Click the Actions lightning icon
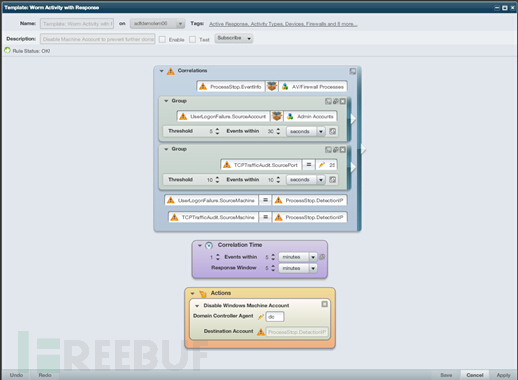This screenshot has height=380, width=518. [x=203, y=293]
